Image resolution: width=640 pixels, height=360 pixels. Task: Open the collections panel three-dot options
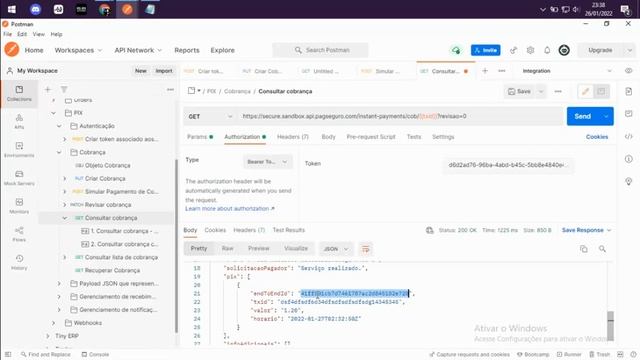pyautogui.click(x=170, y=89)
